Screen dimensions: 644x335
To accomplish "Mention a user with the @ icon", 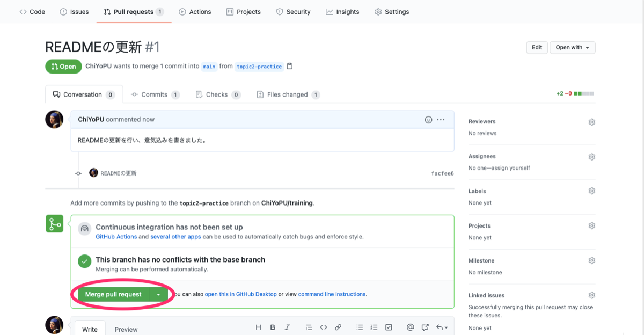I will [411, 327].
